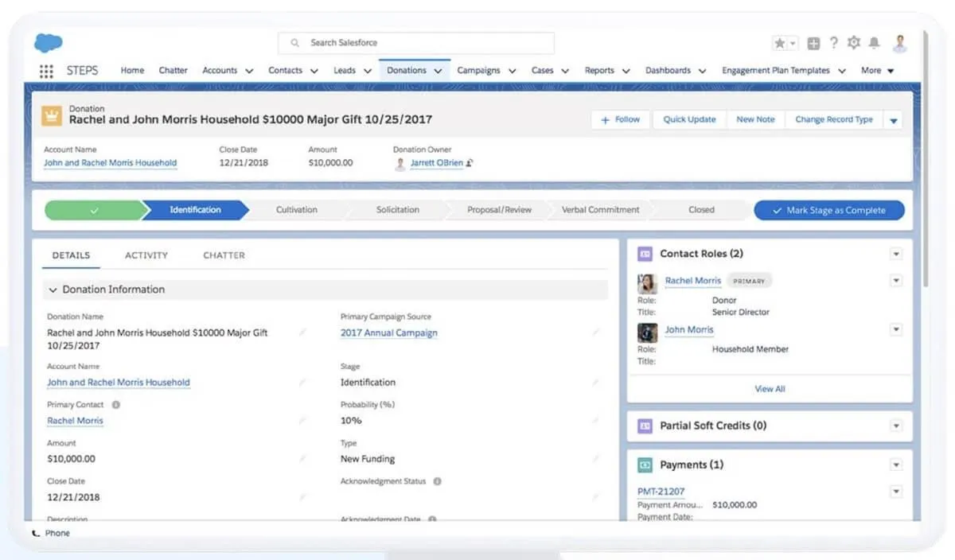This screenshot has width=955, height=560.
Task: Click the search magnifier icon
Action: 295,43
